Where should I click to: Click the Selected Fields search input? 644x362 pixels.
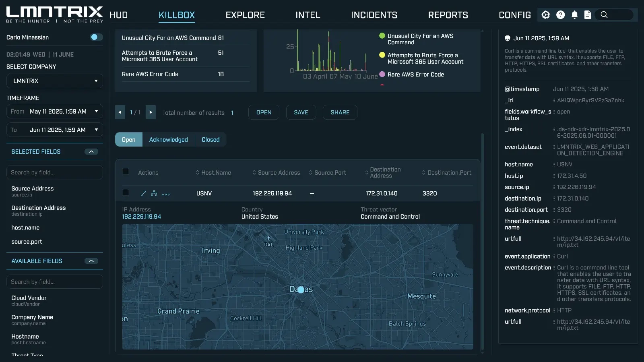(x=55, y=172)
